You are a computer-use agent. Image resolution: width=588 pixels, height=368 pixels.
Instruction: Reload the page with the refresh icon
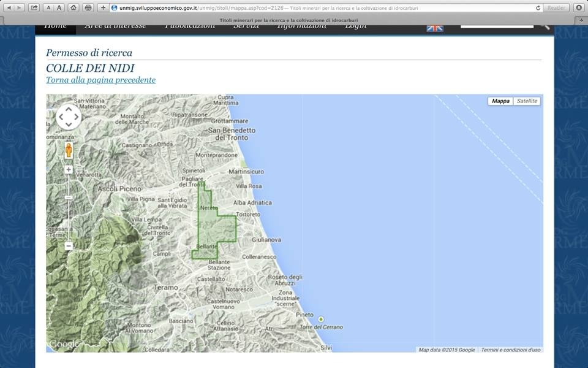538,8
